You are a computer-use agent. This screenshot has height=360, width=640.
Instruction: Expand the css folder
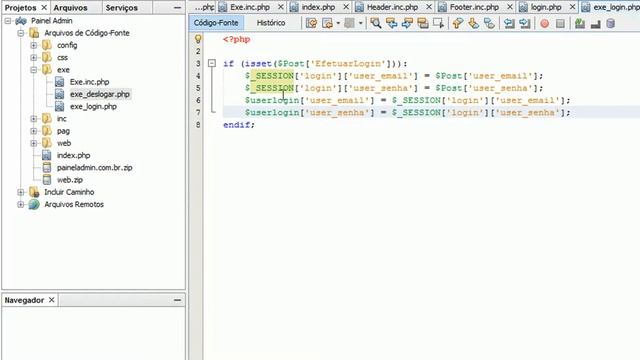click(34, 58)
